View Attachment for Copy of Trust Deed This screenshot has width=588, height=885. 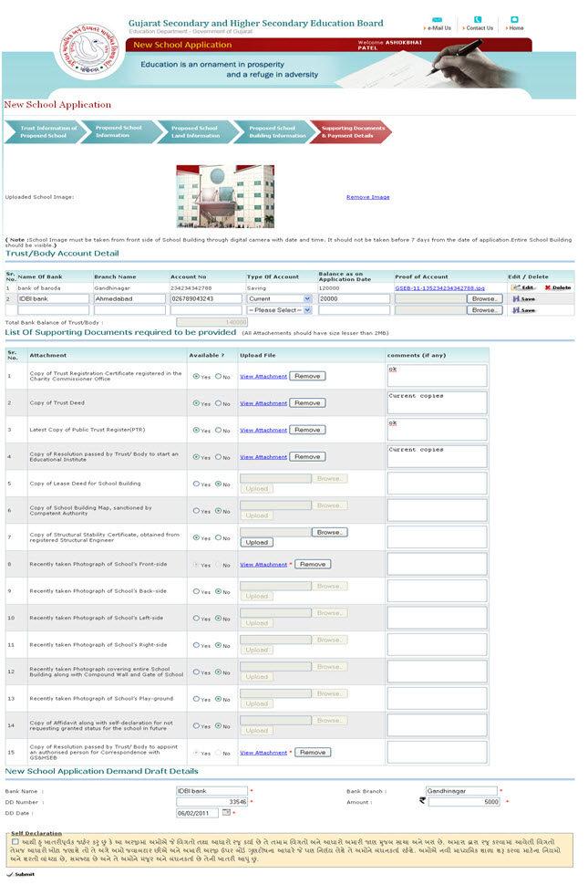263,403
